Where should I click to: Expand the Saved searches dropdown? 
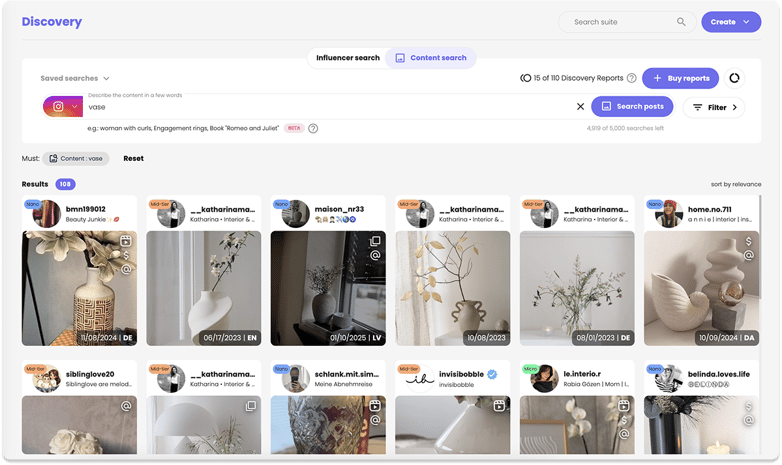tap(75, 78)
